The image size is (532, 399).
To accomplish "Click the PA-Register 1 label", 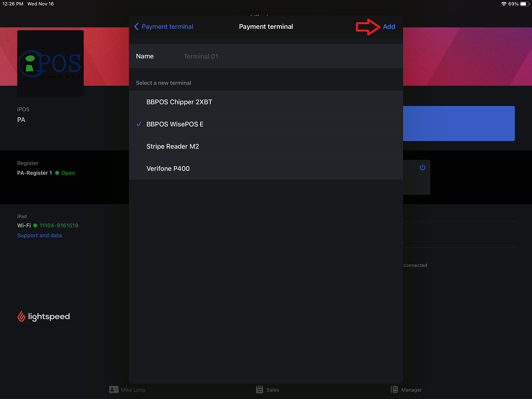I will click(x=34, y=173).
